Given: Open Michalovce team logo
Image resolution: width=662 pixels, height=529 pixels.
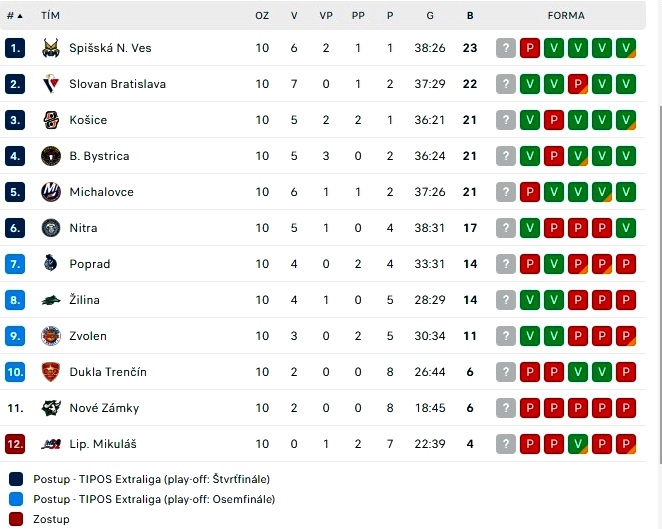Looking at the screenshot, I should pyautogui.click(x=51, y=192).
